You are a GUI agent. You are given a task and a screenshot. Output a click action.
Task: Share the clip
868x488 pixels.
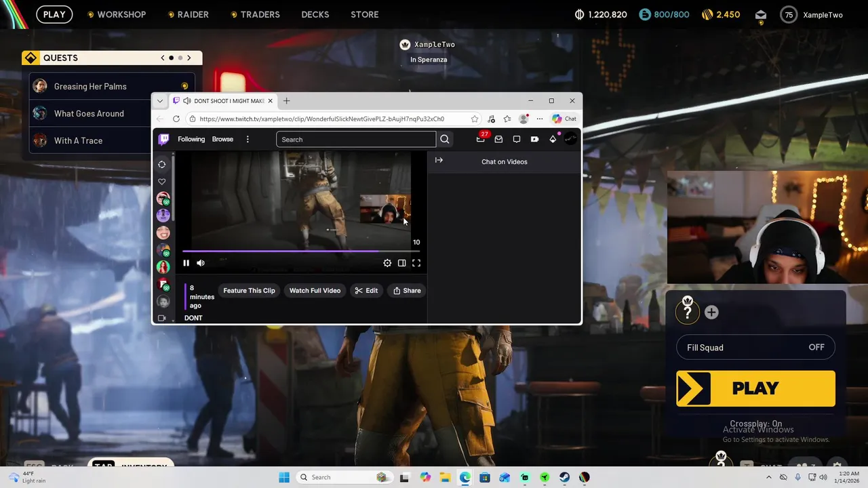point(407,291)
